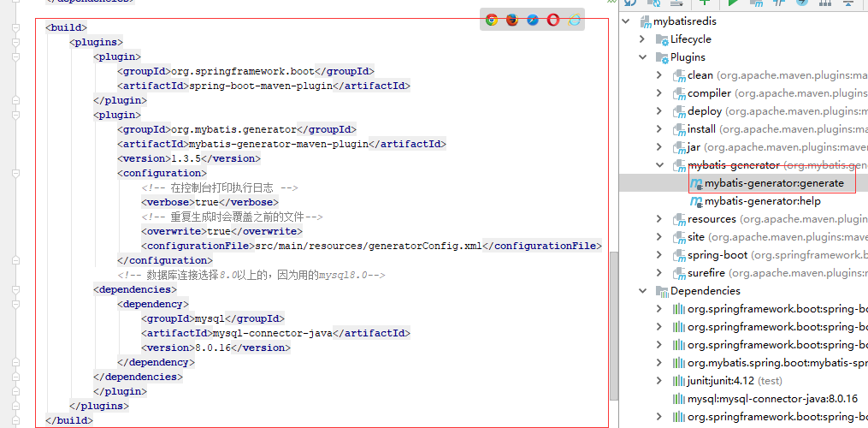Click the clean plugin icon
Image resolution: width=868 pixels, height=428 pixels.
tap(679, 76)
